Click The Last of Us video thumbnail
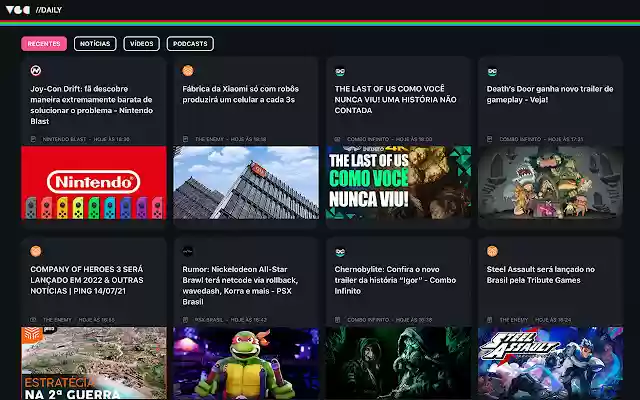This screenshot has width=640, height=400. 398,182
